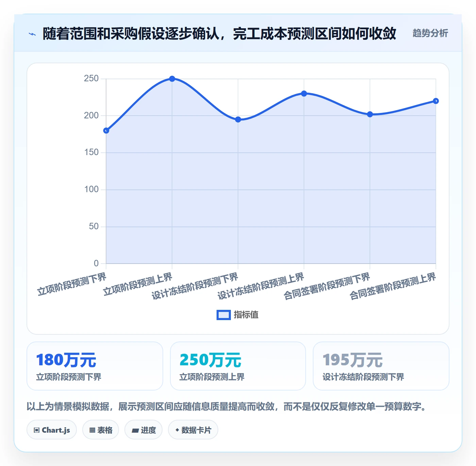The width and height of the screenshot is (476, 466).
Task: Click the 趋势分析 tag in the header
Action: pos(430,33)
